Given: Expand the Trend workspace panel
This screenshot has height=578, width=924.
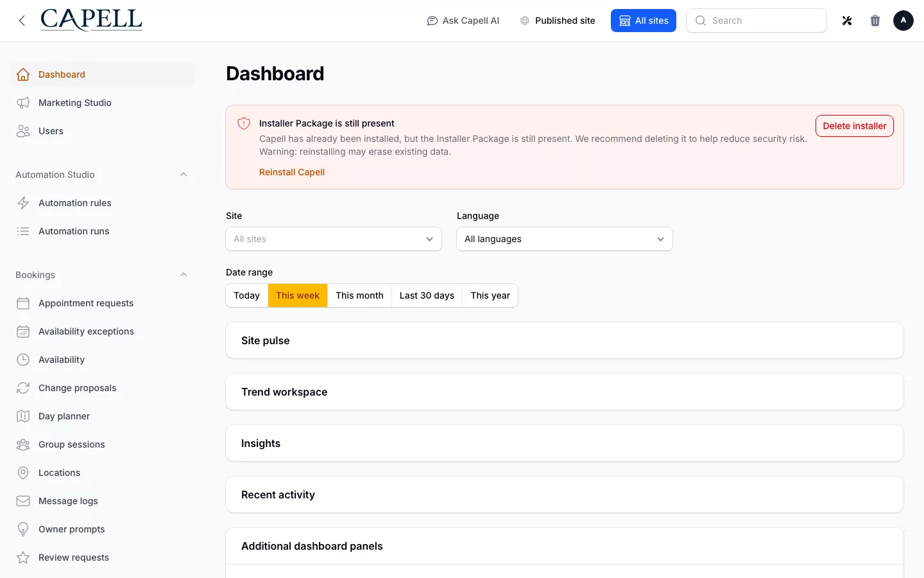Looking at the screenshot, I should point(565,392).
